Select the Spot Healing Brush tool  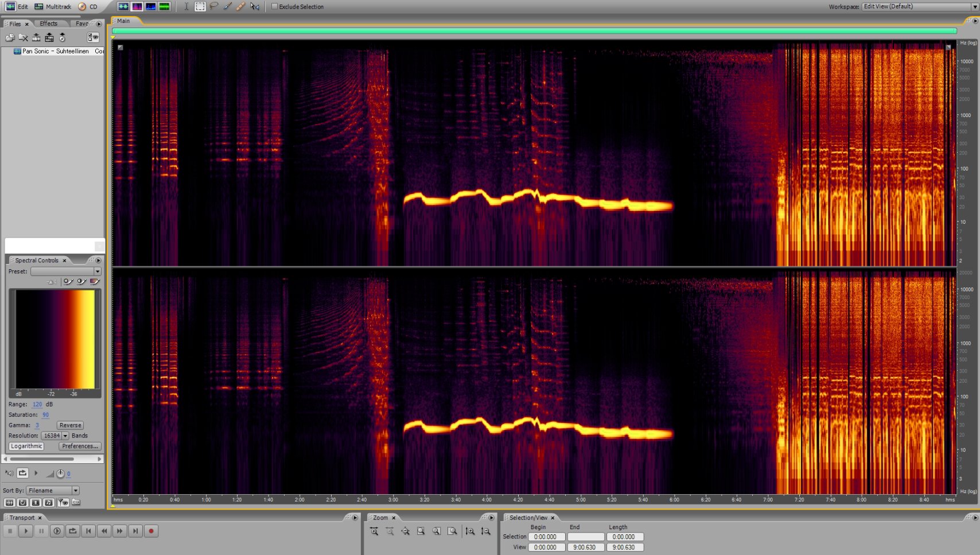tap(241, 6)
